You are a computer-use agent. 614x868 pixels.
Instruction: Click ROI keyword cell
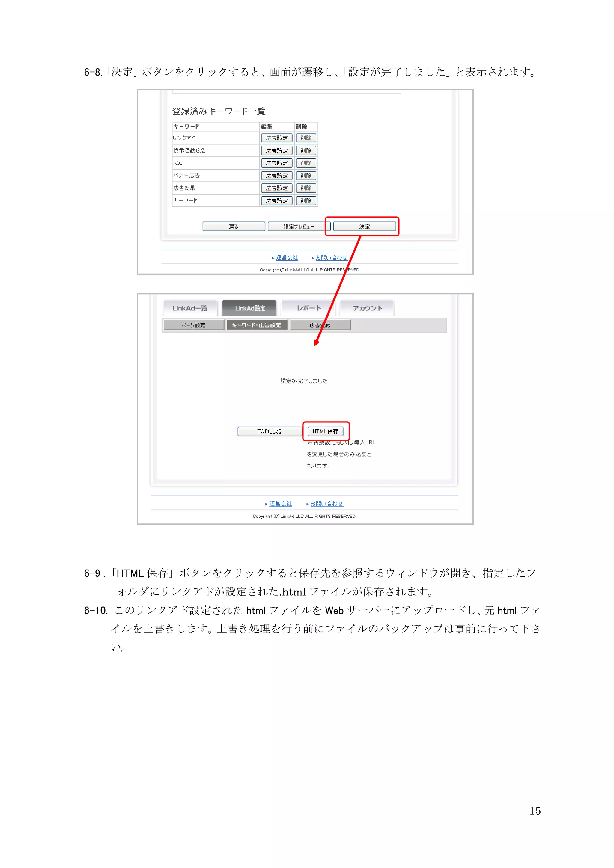(216, 163)
